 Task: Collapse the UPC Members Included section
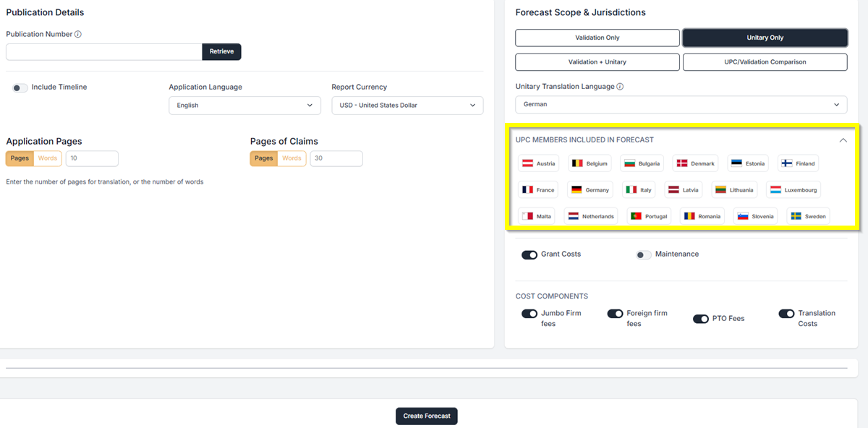tap(843, 140)
